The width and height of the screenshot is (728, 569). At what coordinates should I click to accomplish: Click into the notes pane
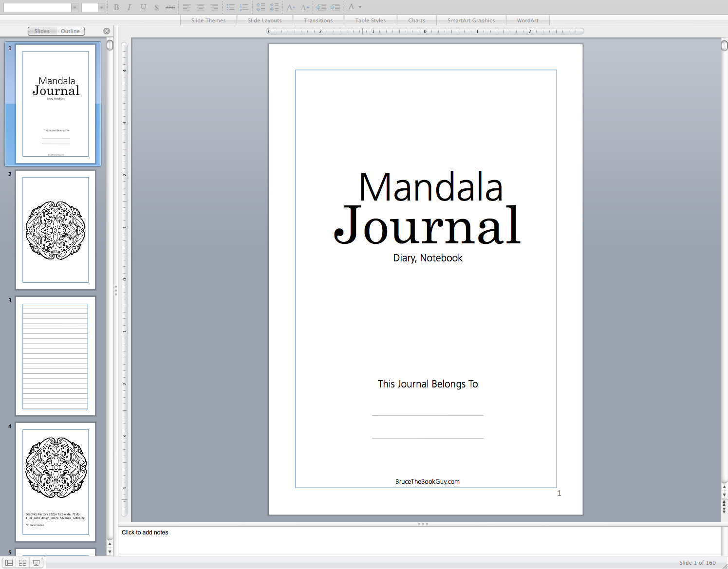(145, 532)
